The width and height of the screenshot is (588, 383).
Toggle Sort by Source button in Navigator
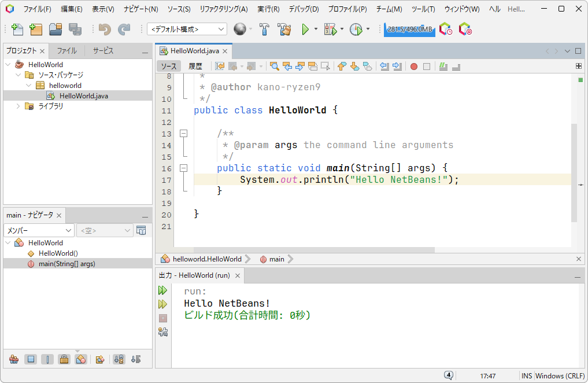pos(136,359)
